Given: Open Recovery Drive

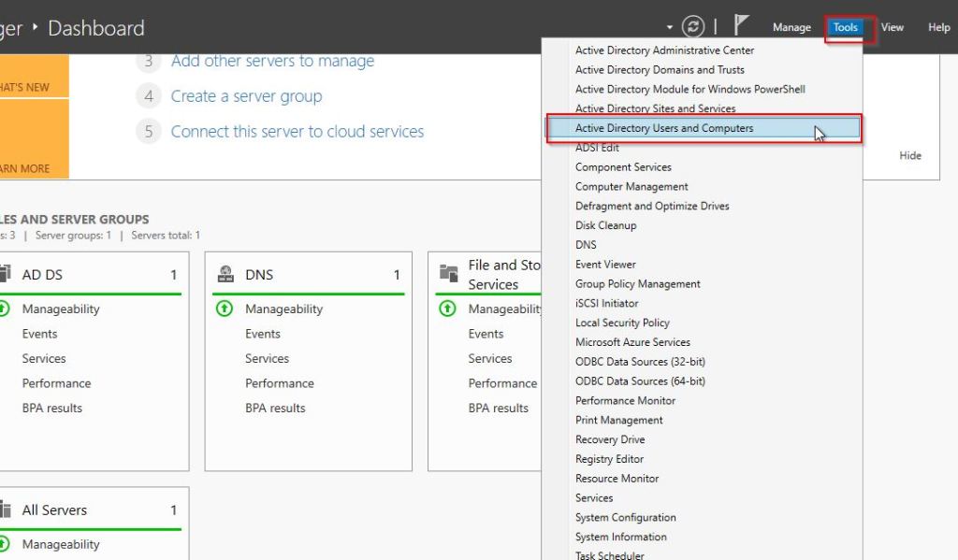Looking at the screenshot, I should pyautogui.click(x=610, y=439).
